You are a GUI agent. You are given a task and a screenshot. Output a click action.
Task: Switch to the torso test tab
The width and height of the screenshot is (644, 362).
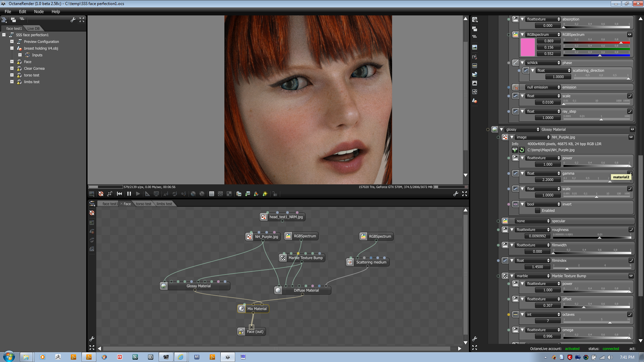[x=144, y=204]
